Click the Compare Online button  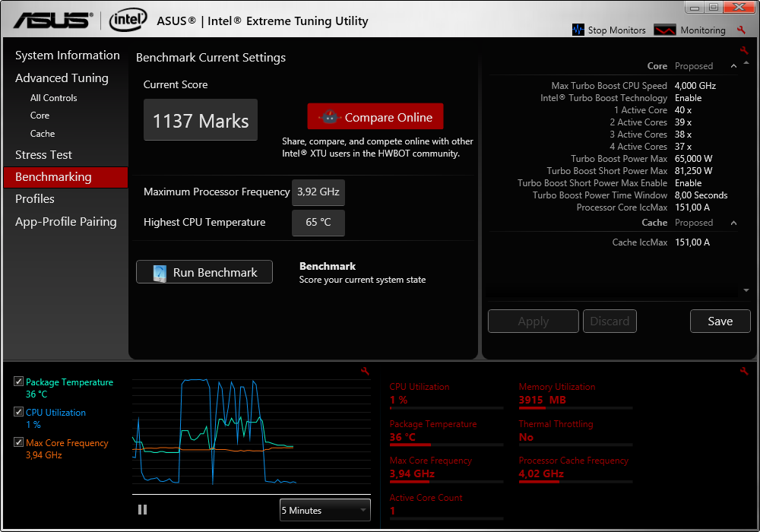tap(375, 116)
